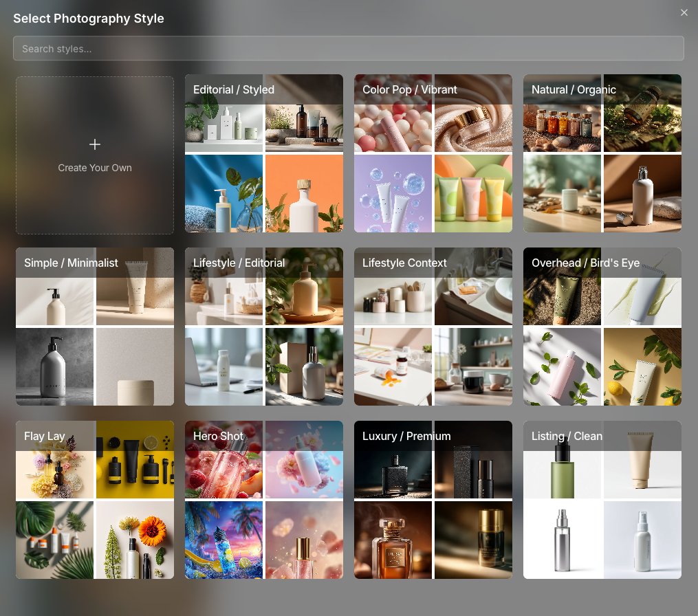Select the Lifestyle Context style
Screen dimensions: 698x616
point(433,326)
